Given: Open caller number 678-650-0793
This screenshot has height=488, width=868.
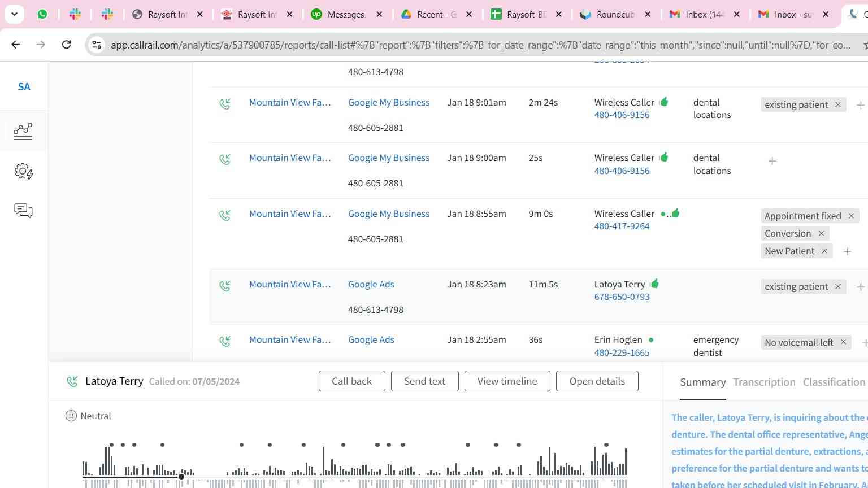Looking at the screenshot, I should (622, 297).
